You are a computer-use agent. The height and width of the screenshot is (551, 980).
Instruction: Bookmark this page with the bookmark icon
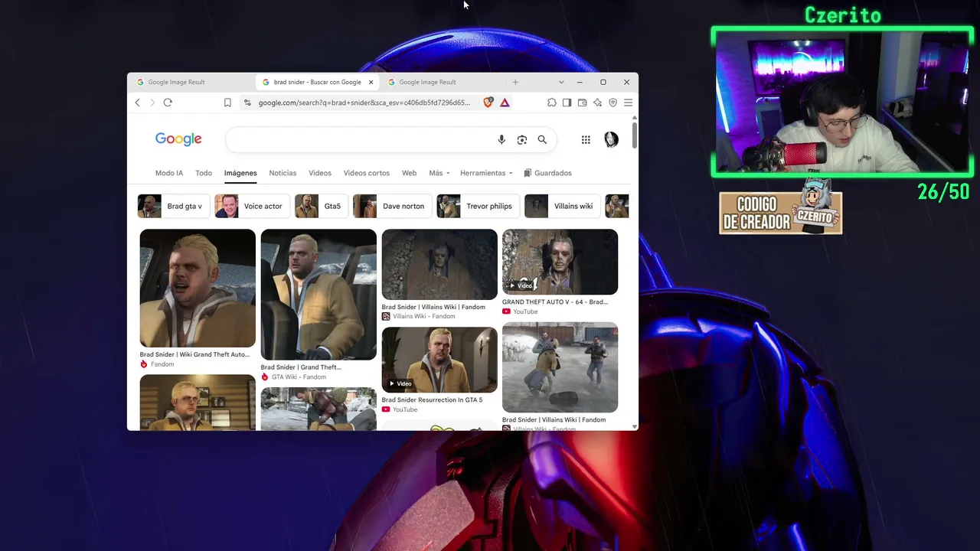227,103
